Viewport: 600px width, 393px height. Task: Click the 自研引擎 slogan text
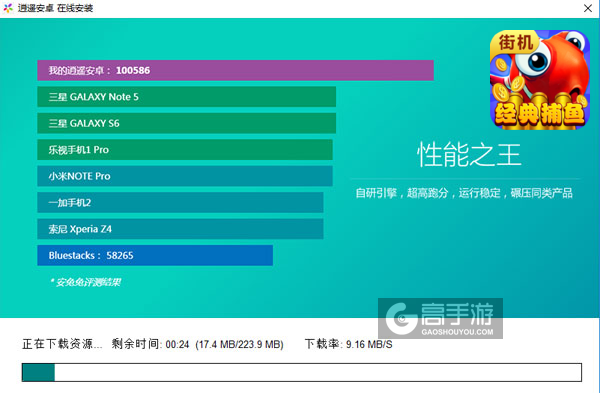pos(464,193)
